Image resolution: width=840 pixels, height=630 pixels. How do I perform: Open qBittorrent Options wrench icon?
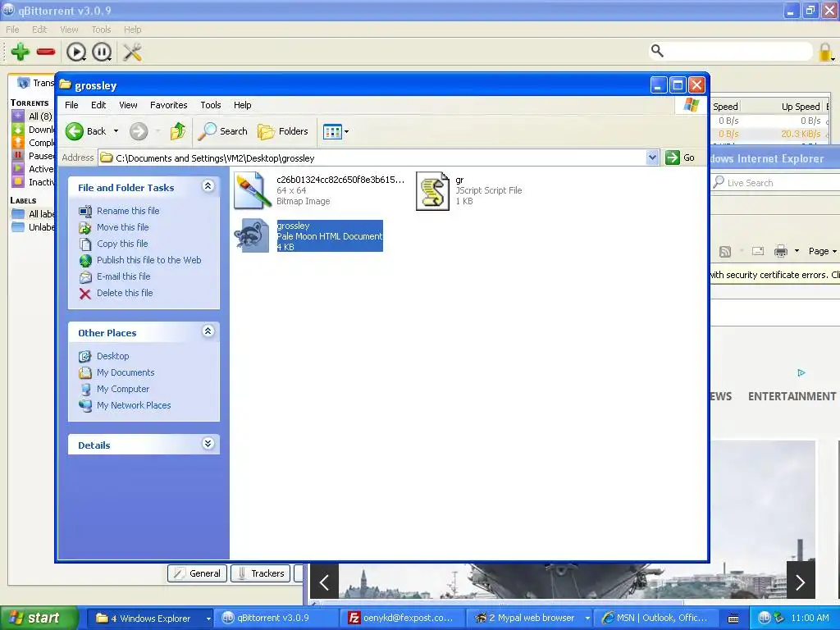[132, 52]
